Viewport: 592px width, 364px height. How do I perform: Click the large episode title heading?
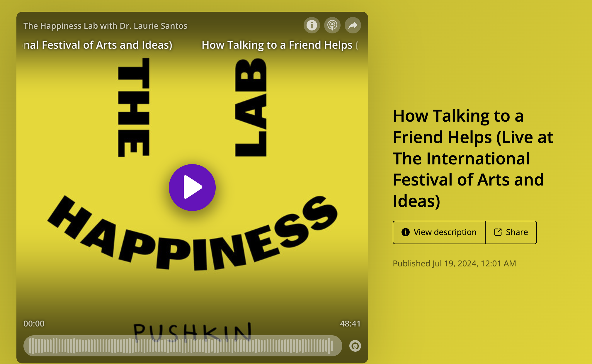pos(473,158)
